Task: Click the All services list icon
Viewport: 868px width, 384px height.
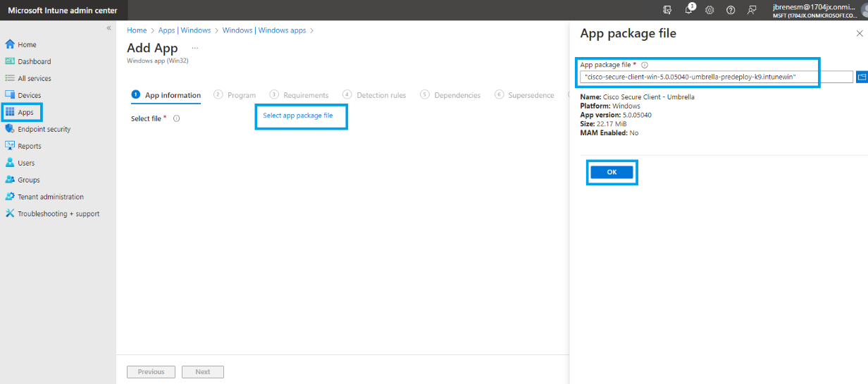Action: (x=10, y=78)
